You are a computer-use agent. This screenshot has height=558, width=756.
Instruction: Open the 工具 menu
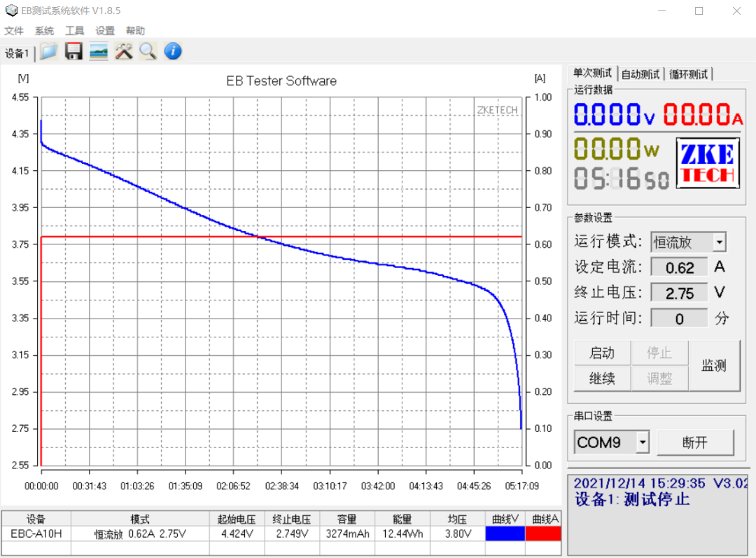click(x=74, y=31)
